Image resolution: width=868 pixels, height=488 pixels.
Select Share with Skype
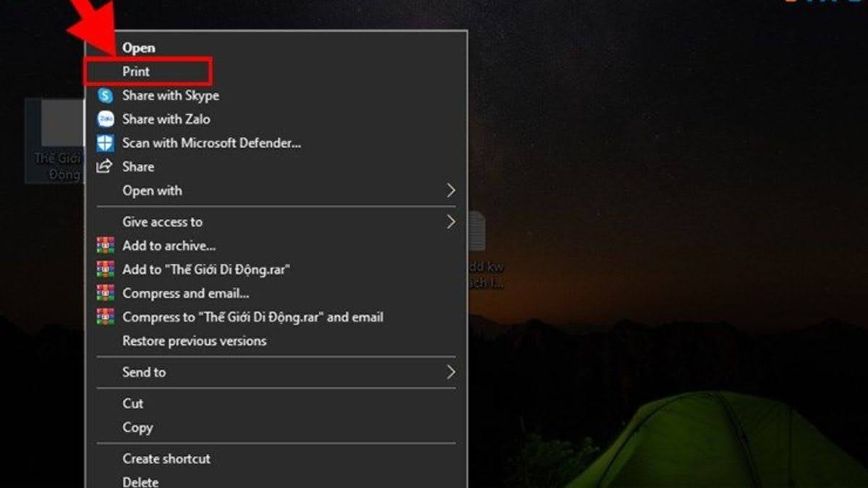point(170,95)
